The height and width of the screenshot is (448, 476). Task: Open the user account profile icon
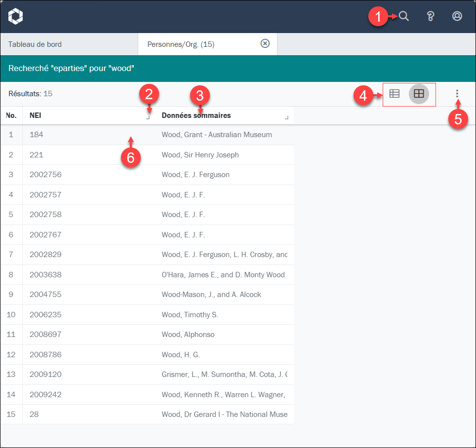(x=457, y=16)
